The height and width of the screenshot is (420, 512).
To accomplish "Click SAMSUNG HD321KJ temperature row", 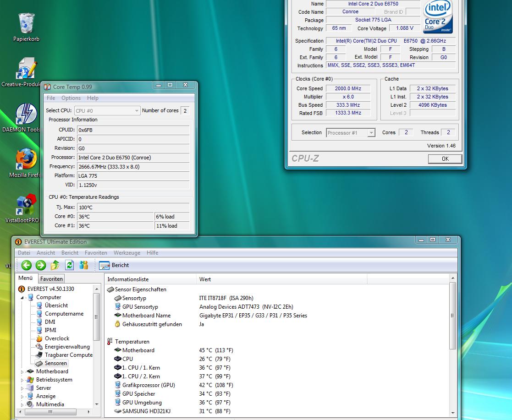I will pyautogui.click(x=278, y=411).
